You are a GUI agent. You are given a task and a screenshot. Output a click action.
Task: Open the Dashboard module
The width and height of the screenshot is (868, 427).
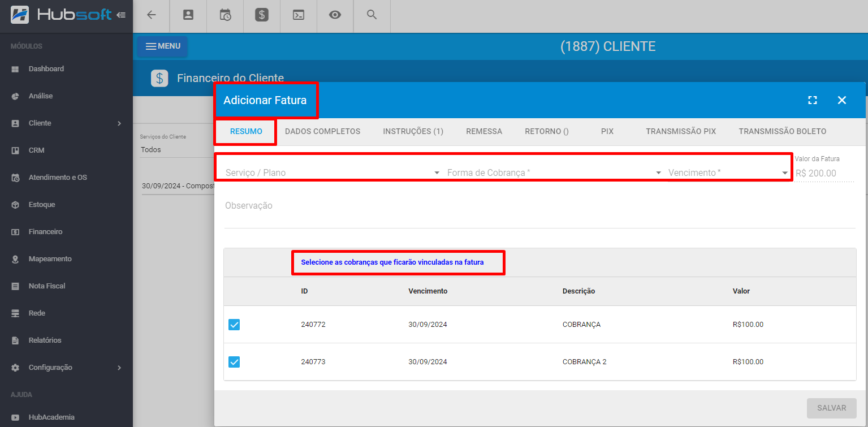(x=66, y=69)
